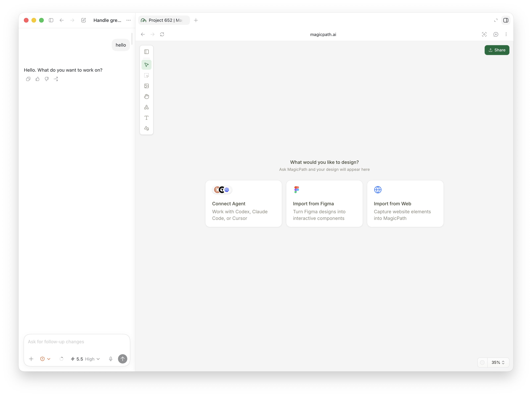Select the cursor pointer tool

coord(146,65)
